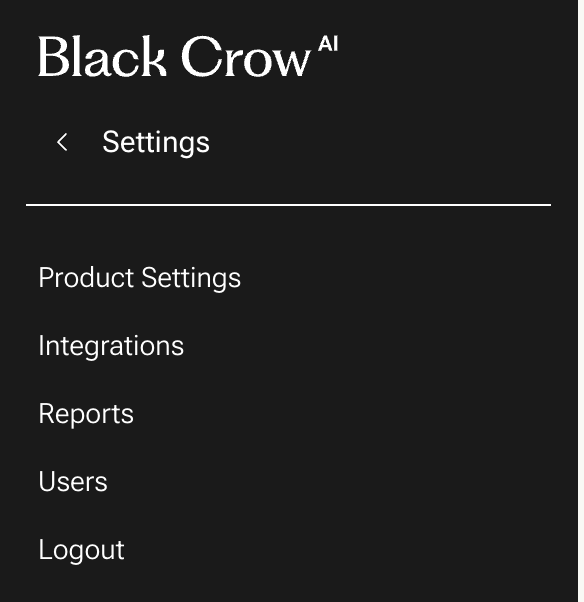Open the Product Settings menu item
This screenshot has height=602, width=584.
(140, 278)
